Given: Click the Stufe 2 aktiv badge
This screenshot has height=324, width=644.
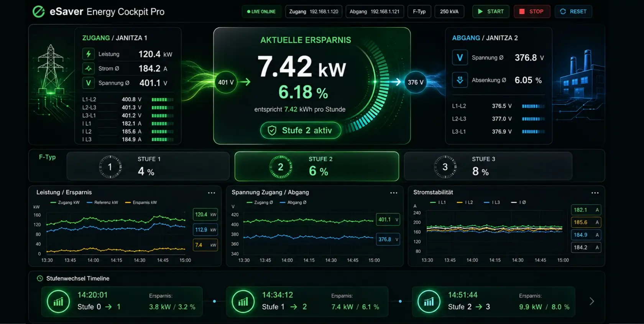Looking at the screenshot, I should point(301,131).
